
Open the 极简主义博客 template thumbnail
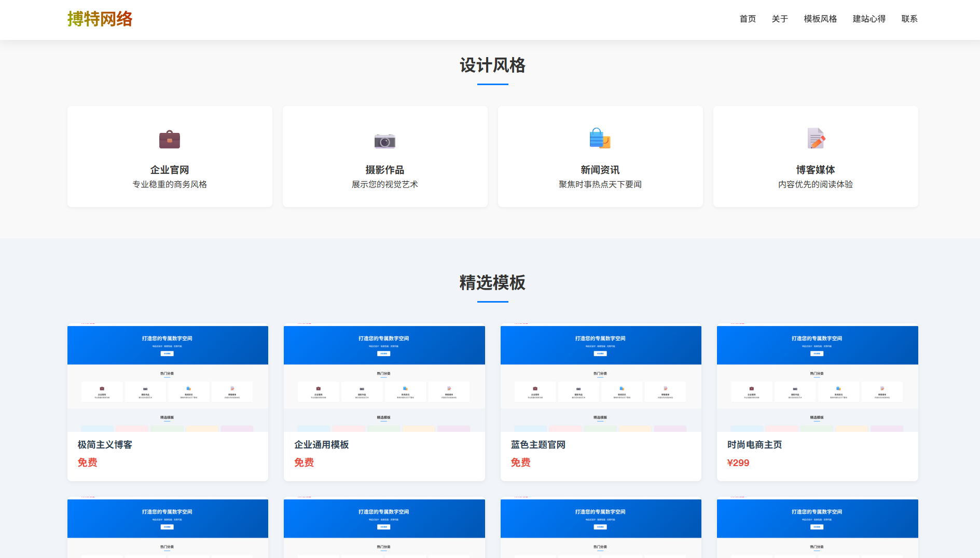tap(168, 378)
